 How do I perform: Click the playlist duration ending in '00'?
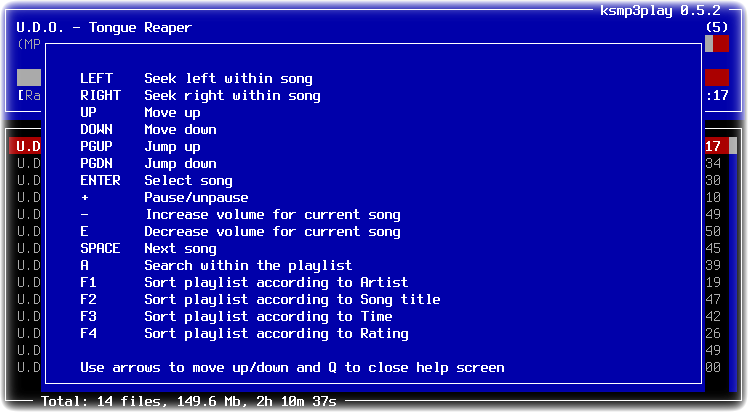tap(713, 367)
